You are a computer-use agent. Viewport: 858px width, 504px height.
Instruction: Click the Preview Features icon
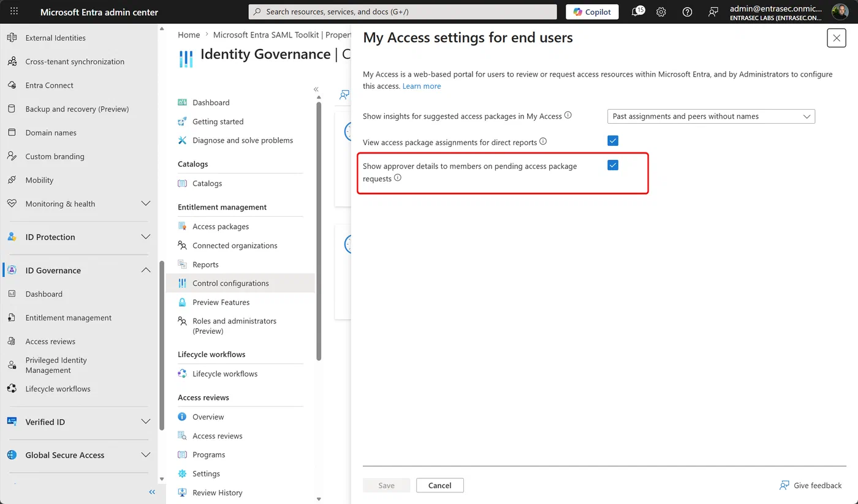tap(182, 303)
